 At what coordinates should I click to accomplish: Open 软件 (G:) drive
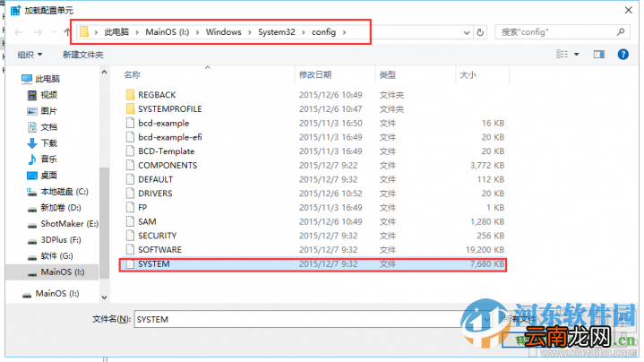pyautogui.click(x=50, y=256)
